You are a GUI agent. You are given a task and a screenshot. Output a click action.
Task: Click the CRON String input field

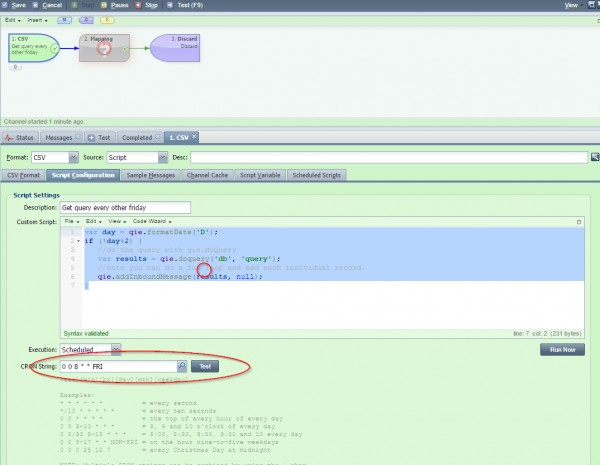click(118, 366)
